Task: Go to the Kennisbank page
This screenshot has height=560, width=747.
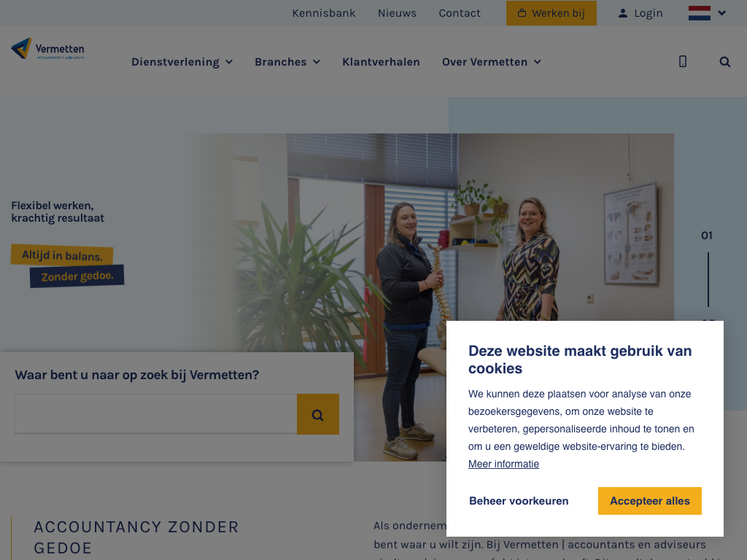Action: click(x=324, y=13)
